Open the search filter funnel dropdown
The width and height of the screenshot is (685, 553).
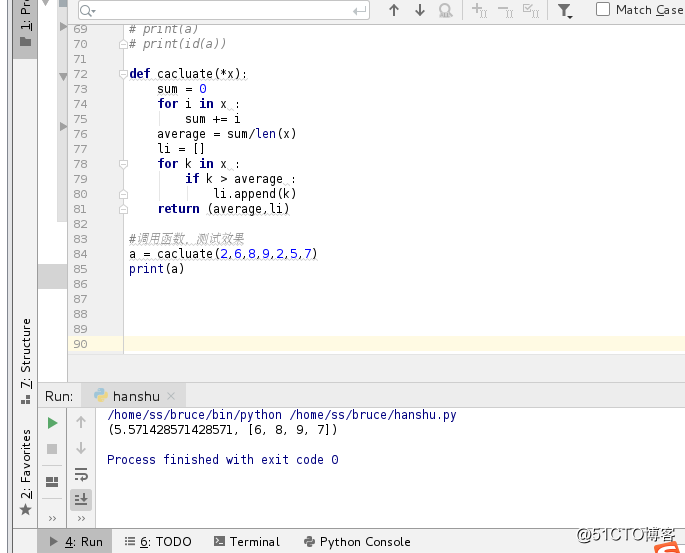pyautogui.click(x=565, y=10)
